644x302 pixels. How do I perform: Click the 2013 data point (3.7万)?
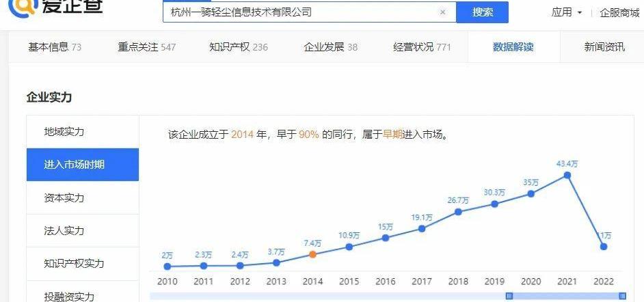click(x=276, y=262)
